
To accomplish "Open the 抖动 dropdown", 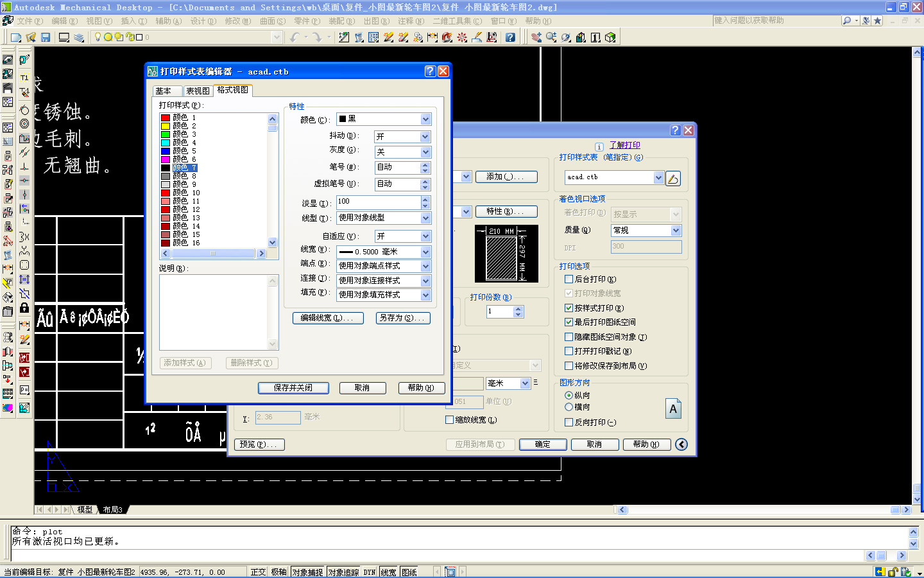I will point(402,137).
